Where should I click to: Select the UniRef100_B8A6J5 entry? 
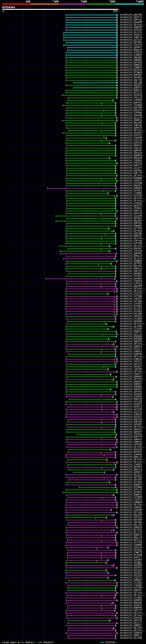coord(131,50)
